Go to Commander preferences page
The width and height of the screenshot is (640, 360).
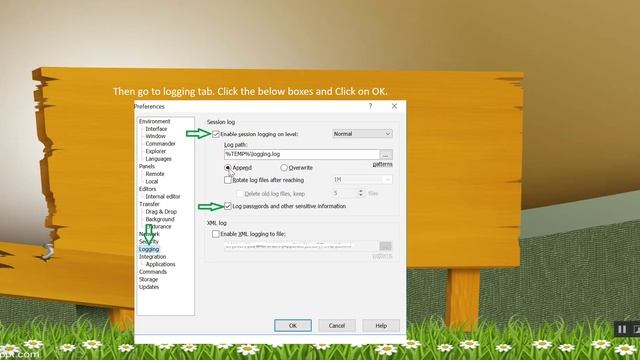(x=160, y=144)
